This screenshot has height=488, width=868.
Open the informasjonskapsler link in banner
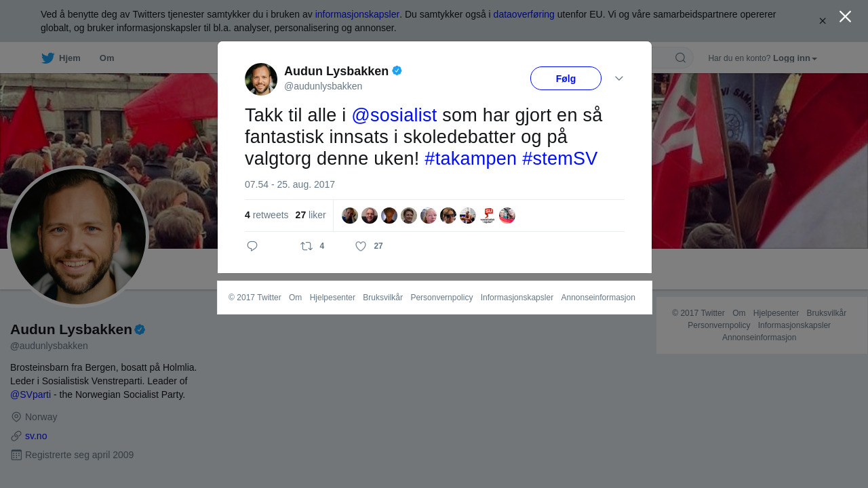[x=357, y=14]
